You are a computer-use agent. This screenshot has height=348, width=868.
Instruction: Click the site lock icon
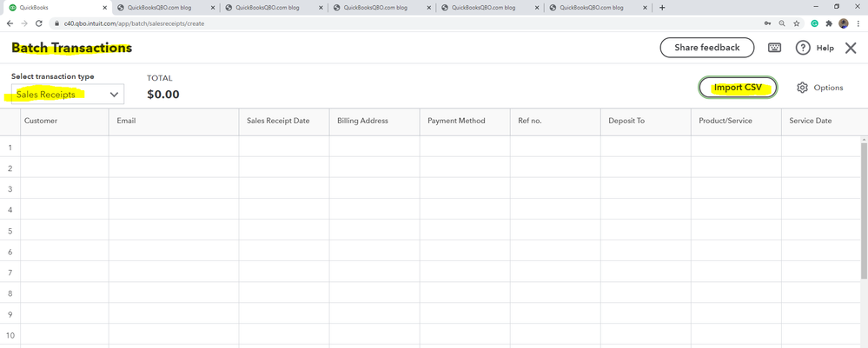click(x=57, y=23)
